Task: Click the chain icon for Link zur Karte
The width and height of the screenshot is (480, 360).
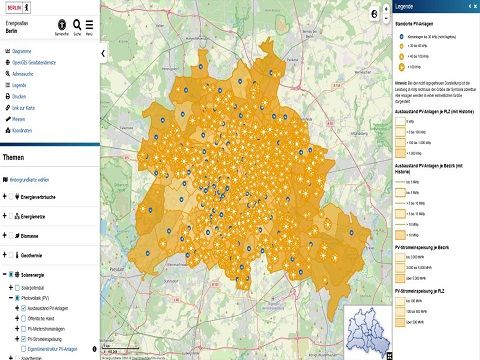Action: [x=8, y=108]
